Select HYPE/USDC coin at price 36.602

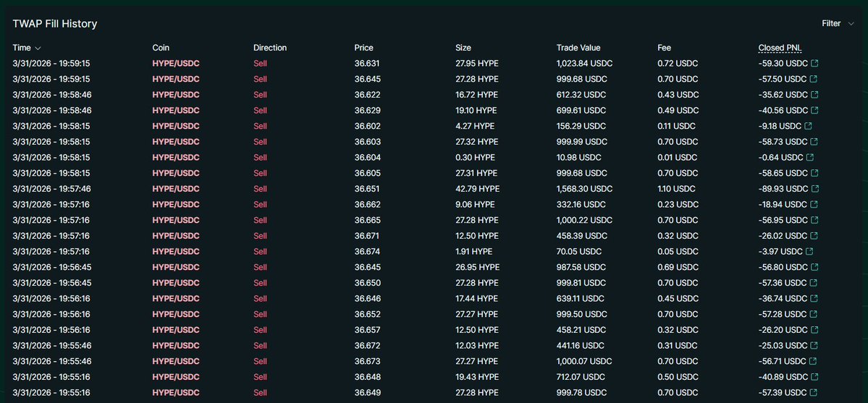(x=176, y=126)
